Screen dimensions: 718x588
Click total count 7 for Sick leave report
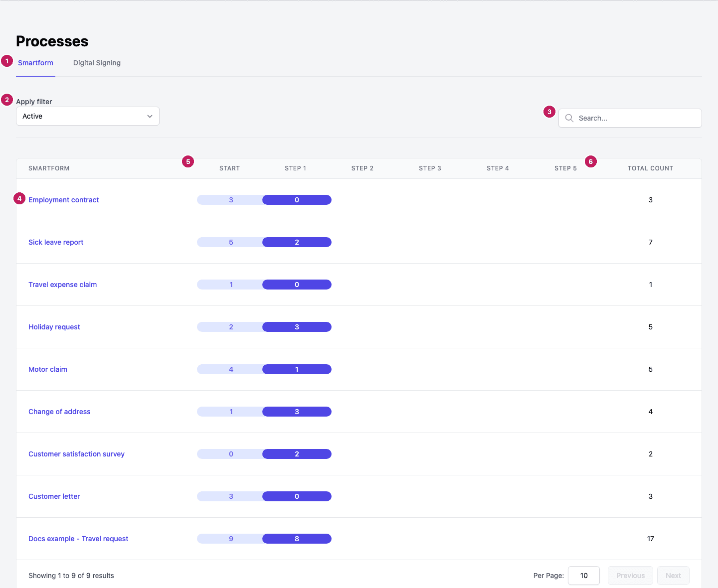tap(651, 242)
